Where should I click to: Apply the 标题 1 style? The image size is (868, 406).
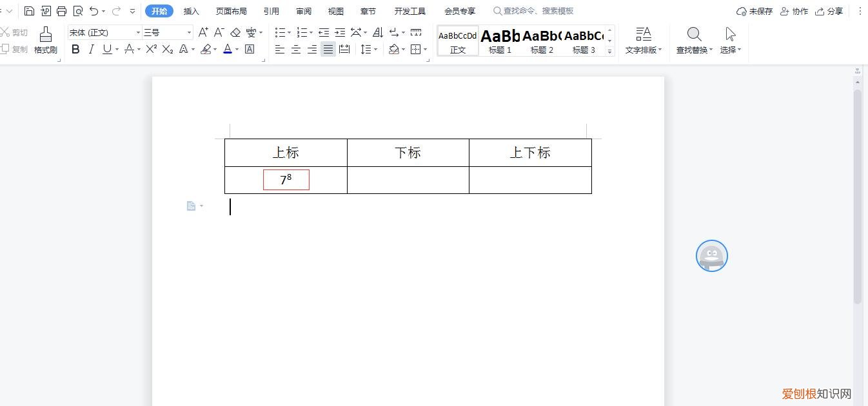coord(500,40)
